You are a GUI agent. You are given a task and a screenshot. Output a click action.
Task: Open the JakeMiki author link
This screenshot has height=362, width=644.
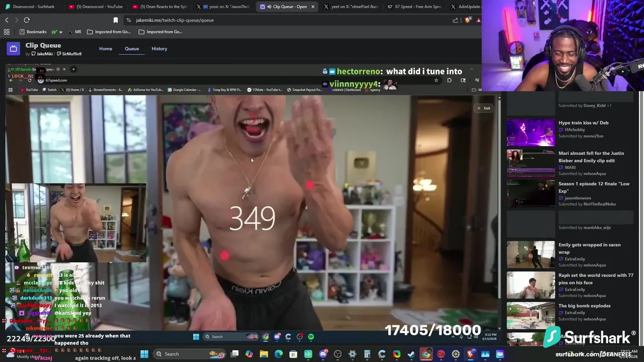click(42, 54)
